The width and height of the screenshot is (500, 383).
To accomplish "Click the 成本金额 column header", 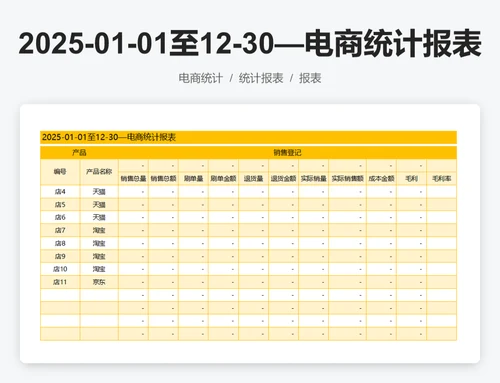I will (x=381, y=179).
